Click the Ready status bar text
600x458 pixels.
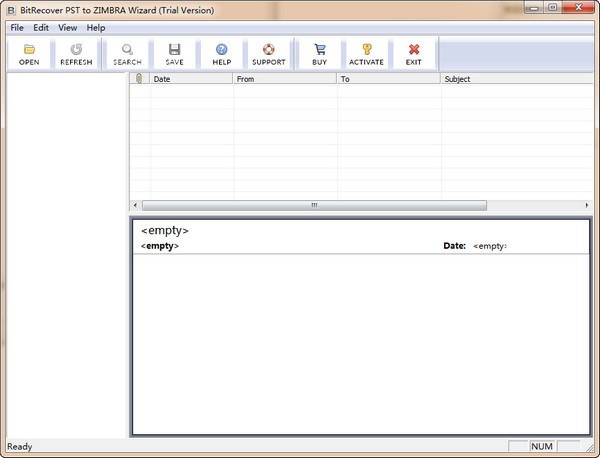[x=20, y=447]
